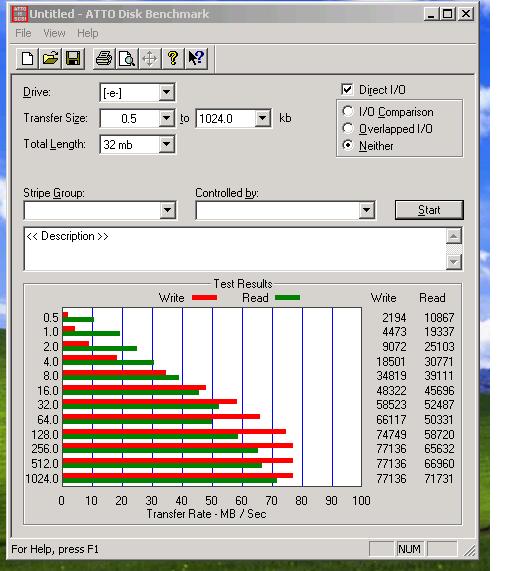Open print preview toolbar icon
Screen dimensions: 512x571
pos(127,58)
